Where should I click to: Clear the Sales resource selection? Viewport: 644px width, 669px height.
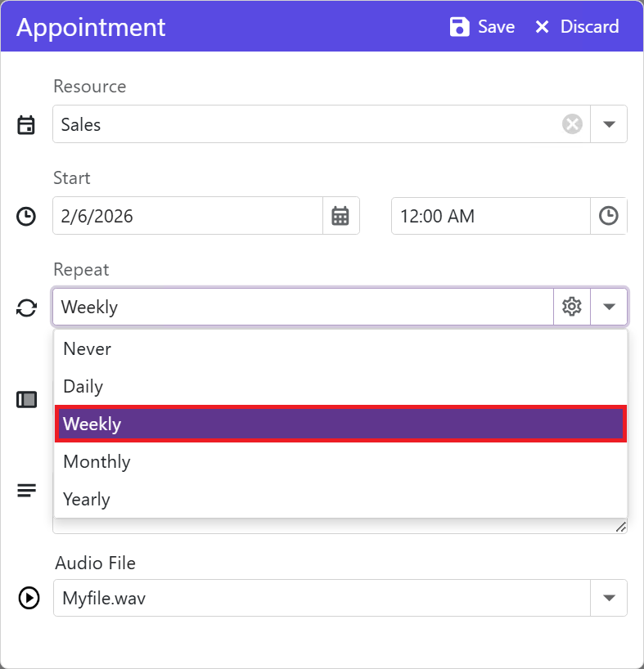(572, 124)
